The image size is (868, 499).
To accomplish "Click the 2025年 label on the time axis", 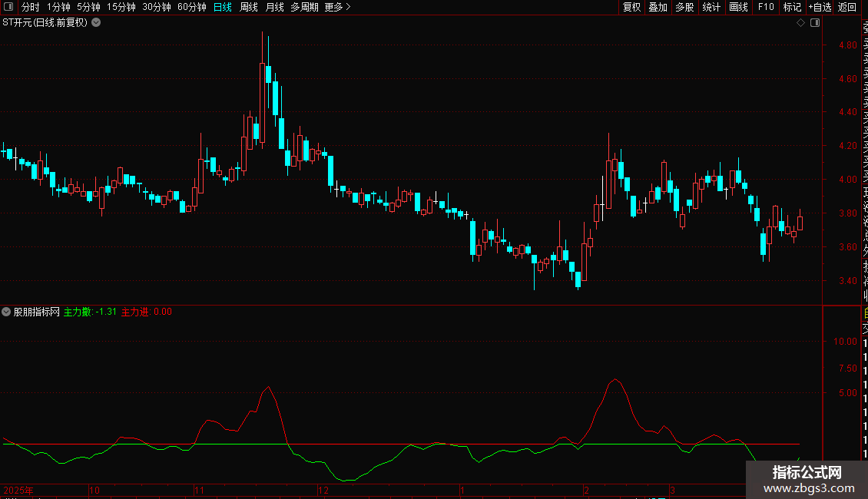I will pyautogui.click(x=18, y=490).
